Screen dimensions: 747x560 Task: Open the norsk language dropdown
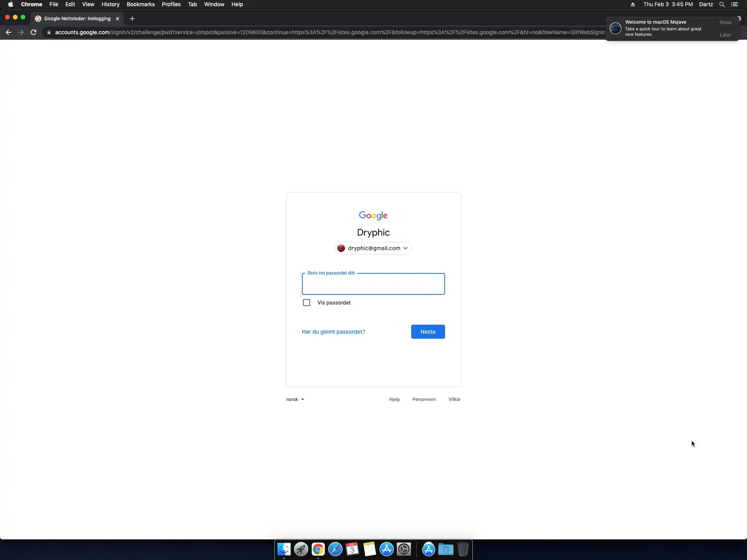click(295, 399)
